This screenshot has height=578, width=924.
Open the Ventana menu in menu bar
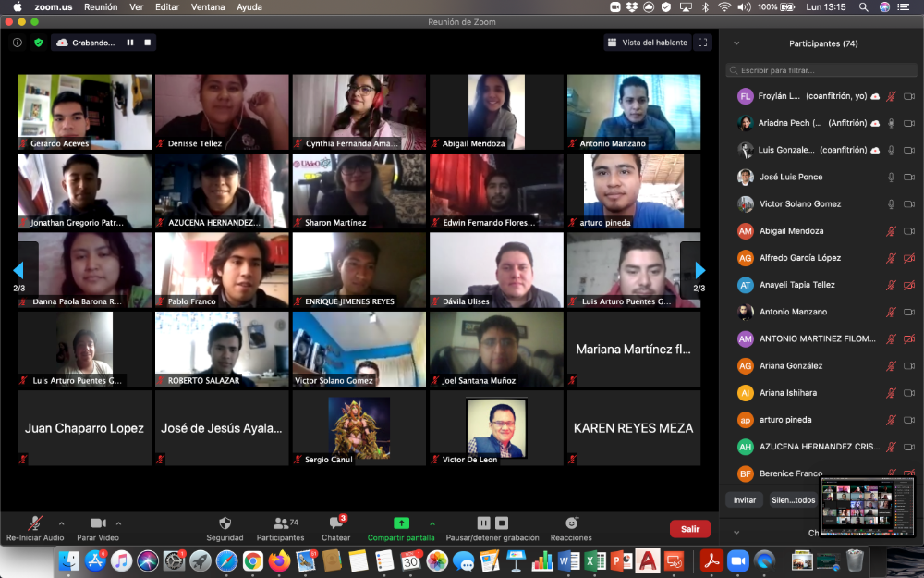[206, 6]
